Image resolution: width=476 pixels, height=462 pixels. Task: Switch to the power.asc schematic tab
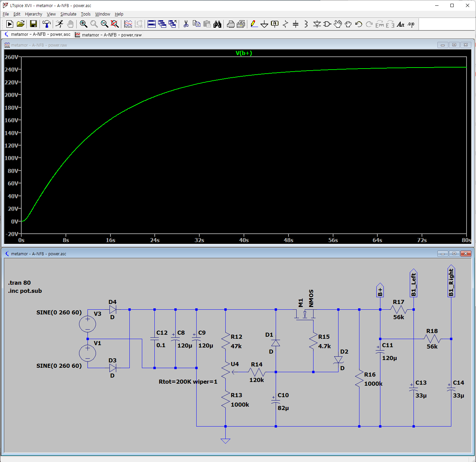point(37,34)
